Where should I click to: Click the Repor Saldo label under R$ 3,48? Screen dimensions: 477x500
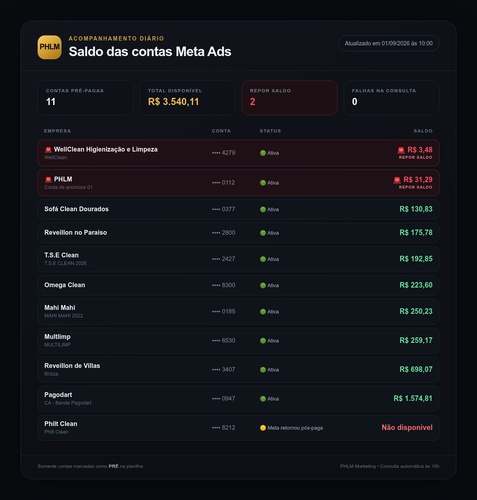click(416, 157)
